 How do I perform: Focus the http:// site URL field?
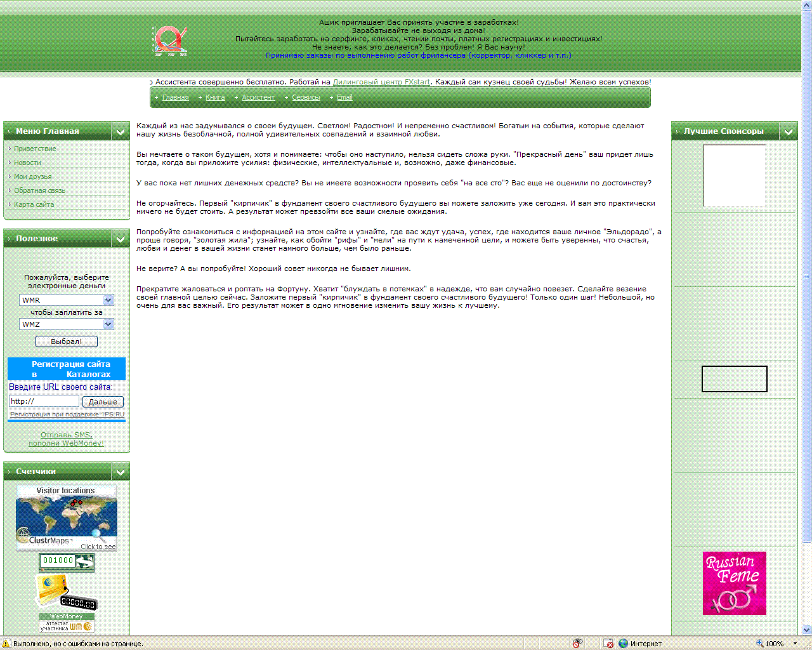pyautogui.click(x=44, y=401)
